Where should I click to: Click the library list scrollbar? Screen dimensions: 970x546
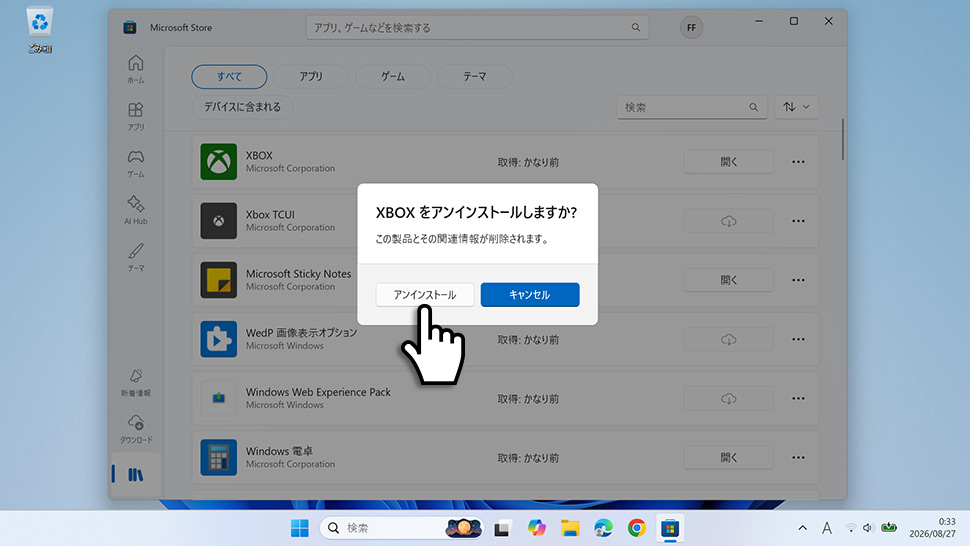tap(842, 140)
